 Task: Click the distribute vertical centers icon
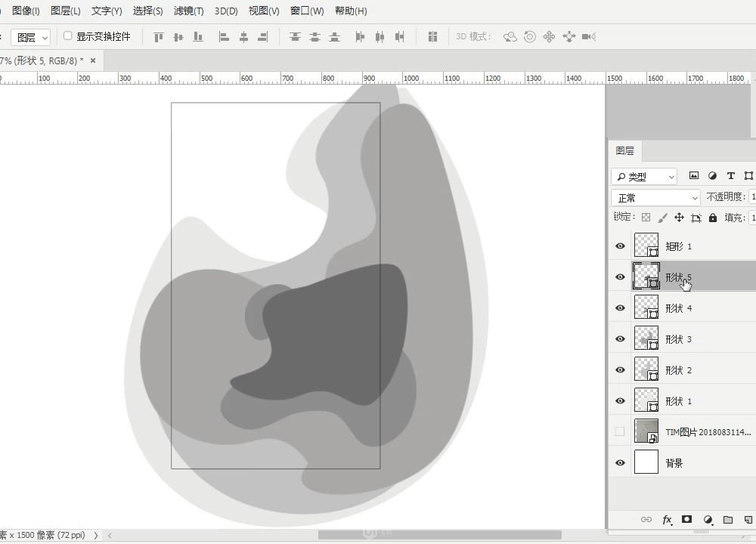(314, 36)
